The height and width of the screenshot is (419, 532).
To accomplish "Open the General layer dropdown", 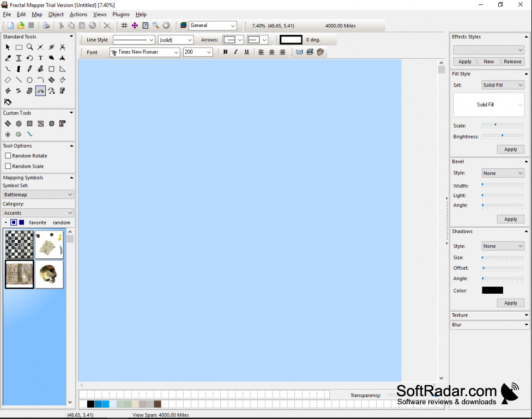I will (213, 26).
